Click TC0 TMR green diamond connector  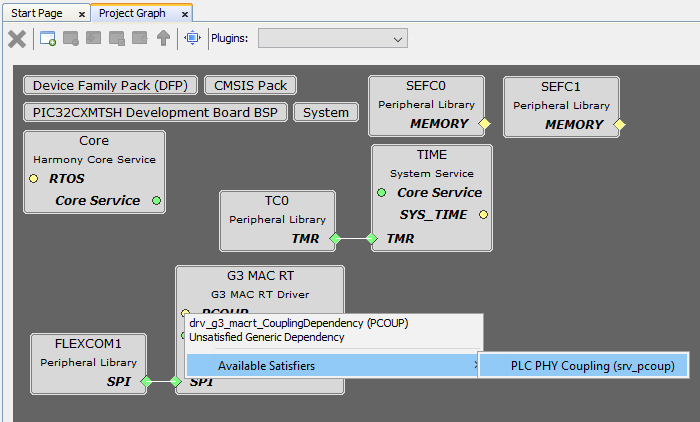pyautogui.click(x=335, y=238)
